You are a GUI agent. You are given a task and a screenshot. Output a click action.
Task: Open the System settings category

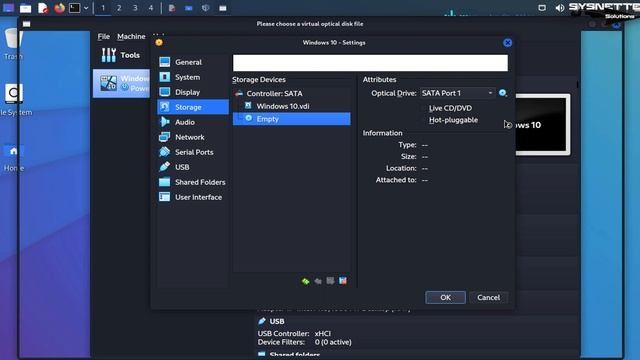pyautogui.click(x=192, y=77)
